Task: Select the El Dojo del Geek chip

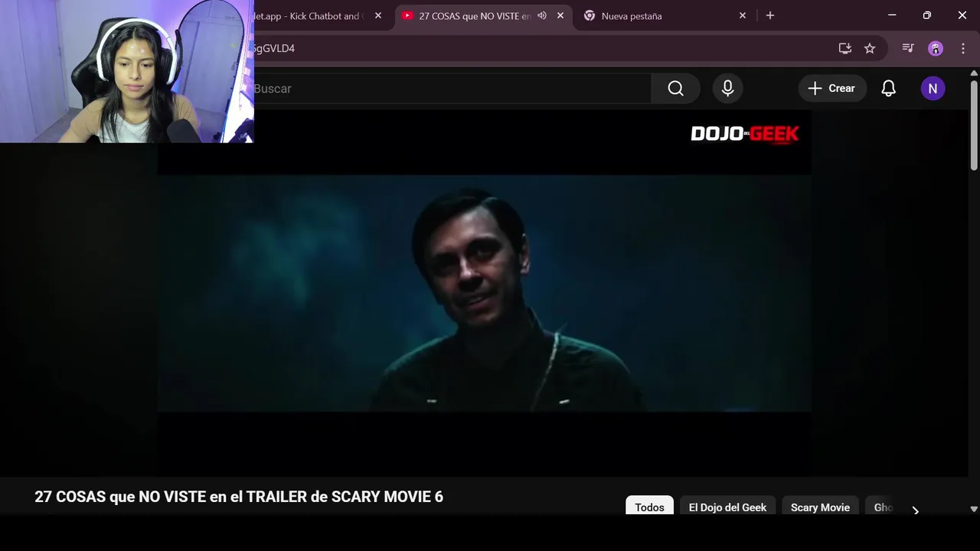Action: pos(727,507)
